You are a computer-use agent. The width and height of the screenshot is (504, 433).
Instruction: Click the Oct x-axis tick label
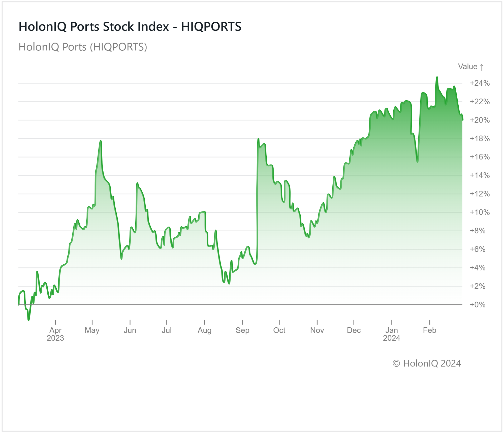279,330
